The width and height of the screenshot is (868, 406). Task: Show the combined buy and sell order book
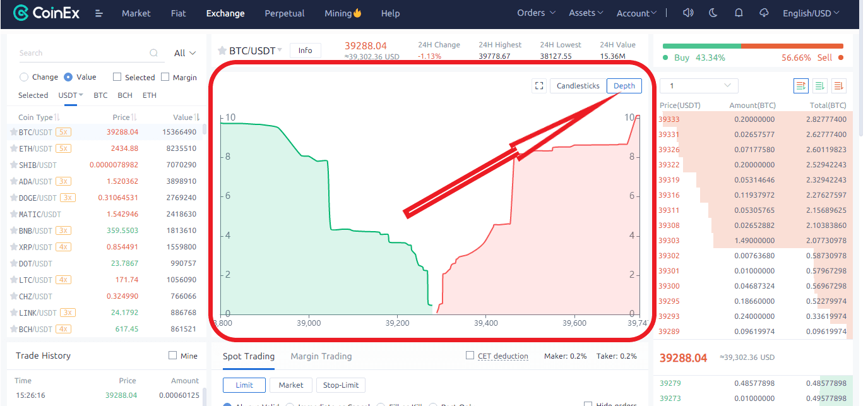801,85
